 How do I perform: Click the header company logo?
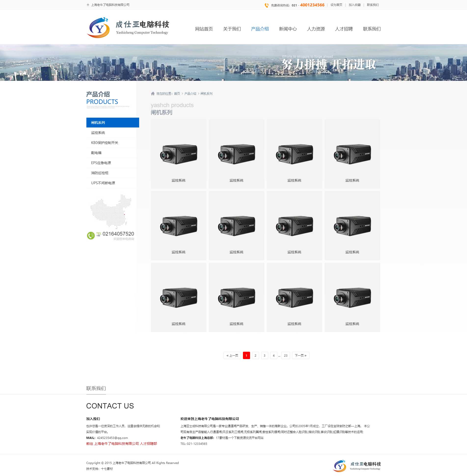tap(128, 28)
